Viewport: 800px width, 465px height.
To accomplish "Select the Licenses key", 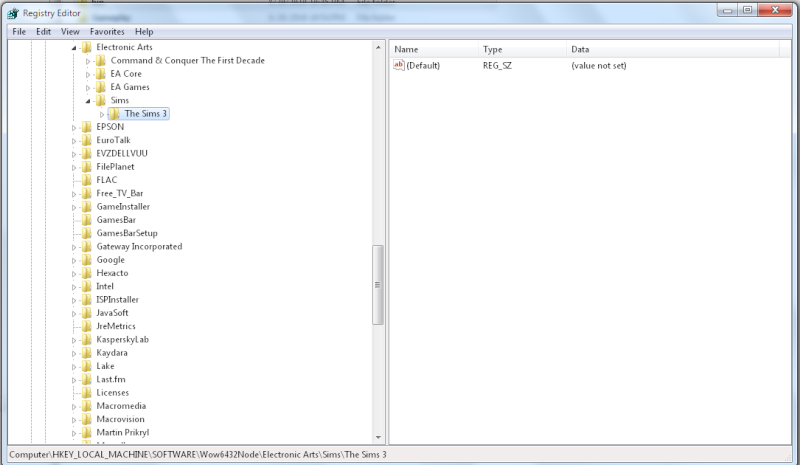I will (x=112, y=393).
